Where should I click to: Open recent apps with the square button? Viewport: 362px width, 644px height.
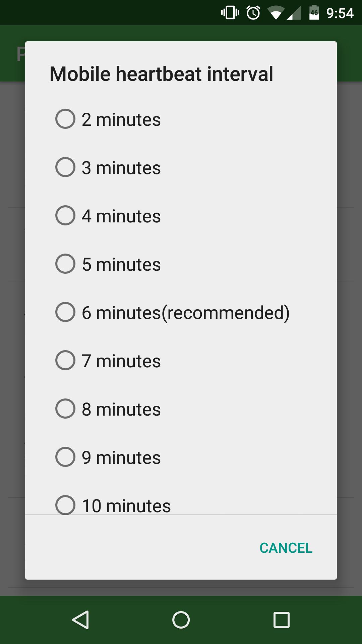tap(281, 620)
